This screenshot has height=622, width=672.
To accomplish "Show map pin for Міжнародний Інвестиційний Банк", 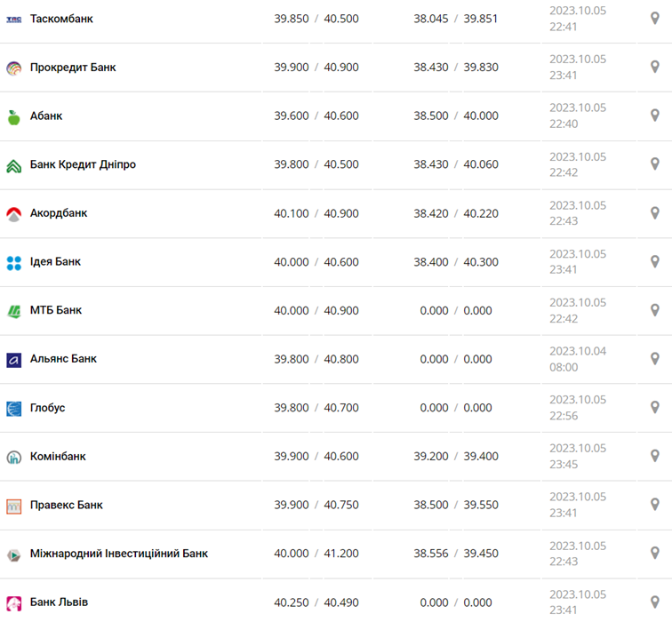I will (x=655, y=554).
